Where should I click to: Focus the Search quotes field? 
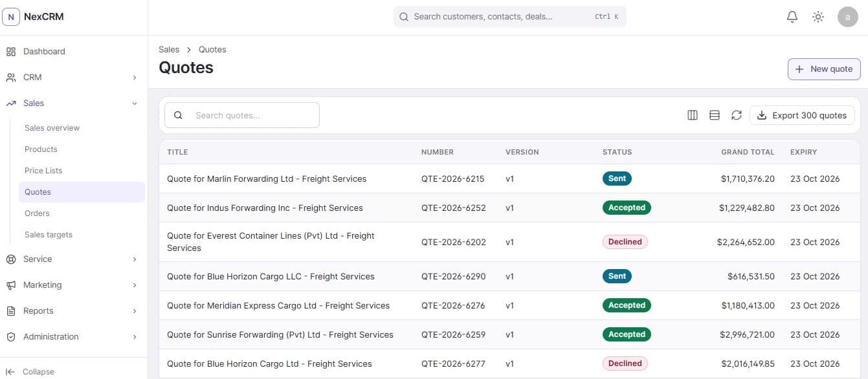point(242,115)
